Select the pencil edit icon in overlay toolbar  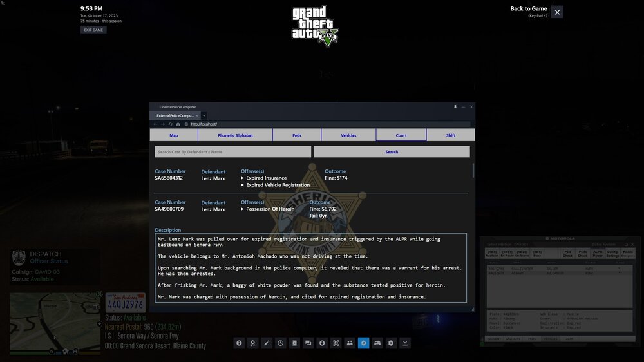click(267, 343)
